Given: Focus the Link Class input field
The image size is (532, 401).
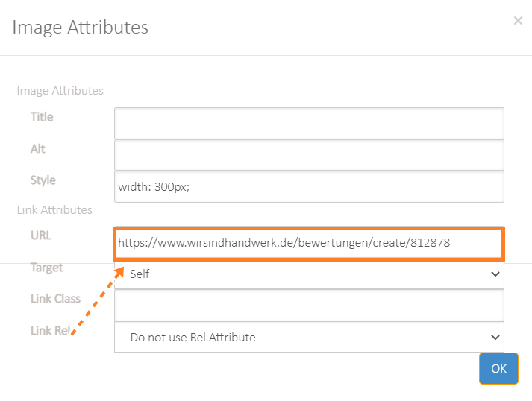Looking at the screenshot, I should click(x=309, y=305).
